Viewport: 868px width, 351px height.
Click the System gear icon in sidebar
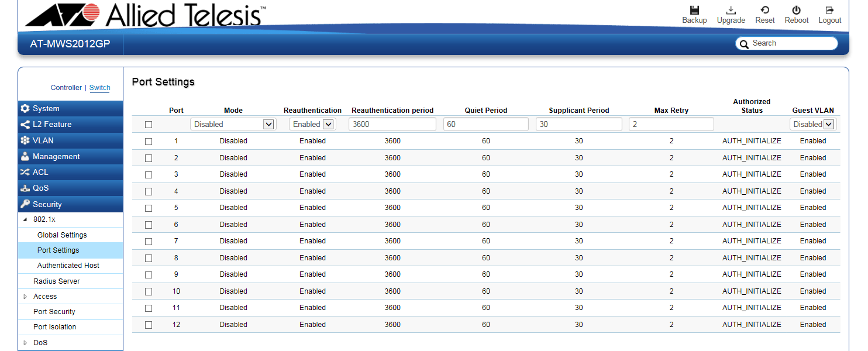point(25,109)
